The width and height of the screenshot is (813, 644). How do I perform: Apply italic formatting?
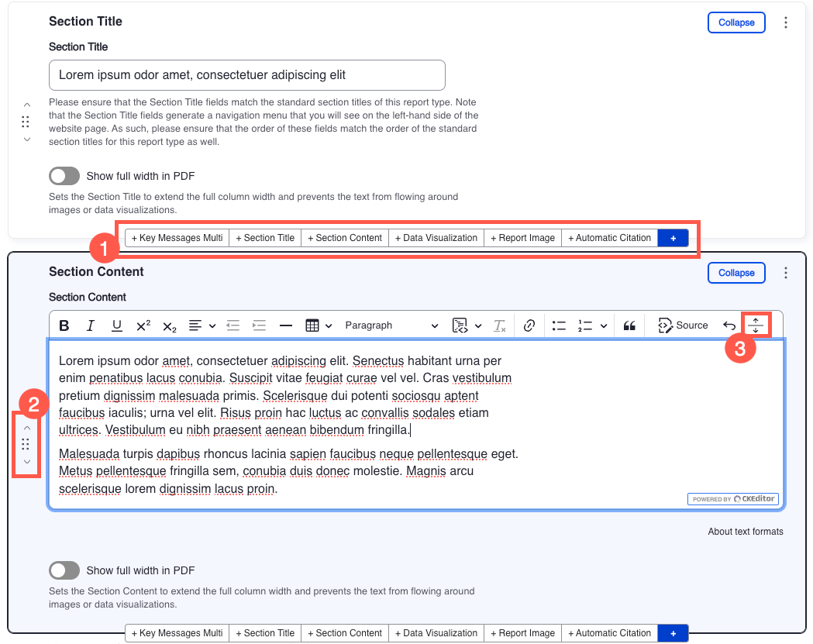tap(91, 325)
